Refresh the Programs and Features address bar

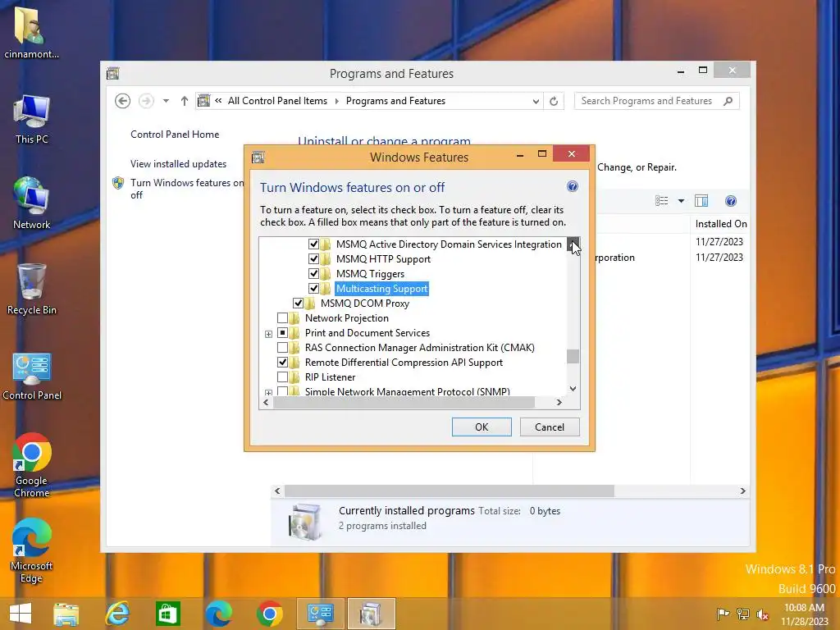(554, 101)
